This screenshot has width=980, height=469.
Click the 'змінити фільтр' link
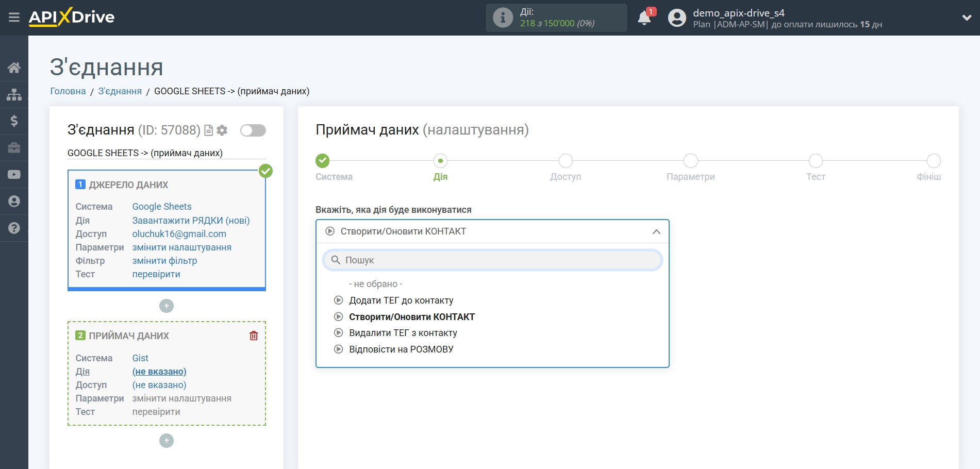click(164, 261)
